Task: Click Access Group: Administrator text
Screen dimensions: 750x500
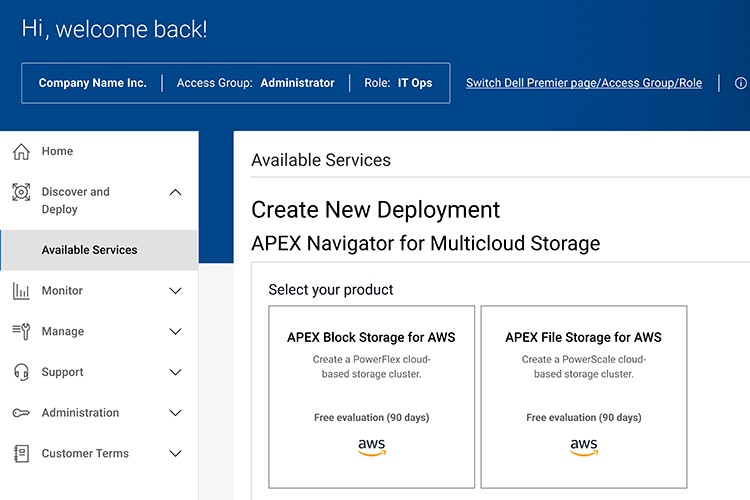Action: (255, 83)
